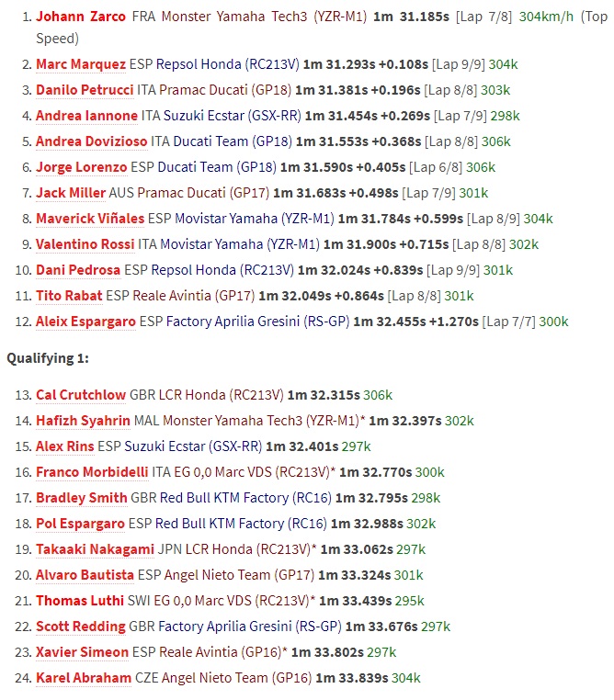The image size is (614, 700).
Task: Click the Takaaki Nakagami link
Action: click(93, 549)
